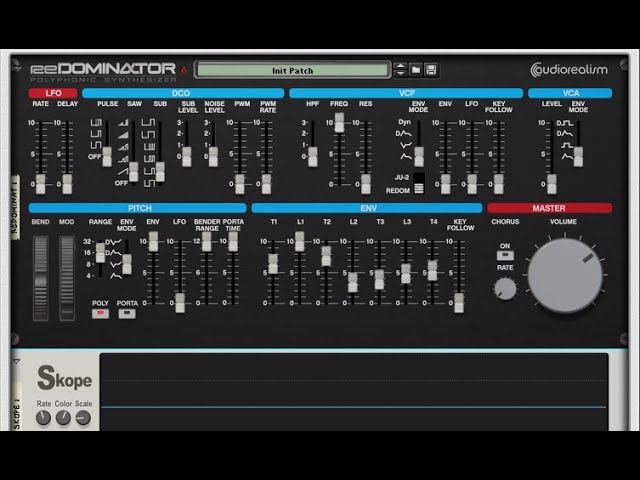Click the PORTA TIME slider handle
The width and height of the screenshot is (640, 480).
pos(233,242)
